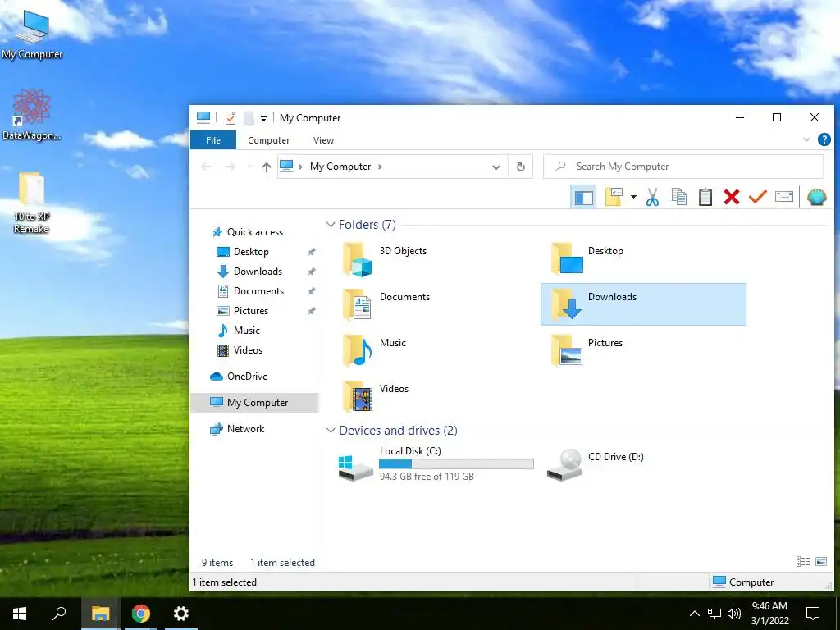This screenshot has width=840, height=630.
Task: Open the View ribbon tab
Action: pos(323,139)
